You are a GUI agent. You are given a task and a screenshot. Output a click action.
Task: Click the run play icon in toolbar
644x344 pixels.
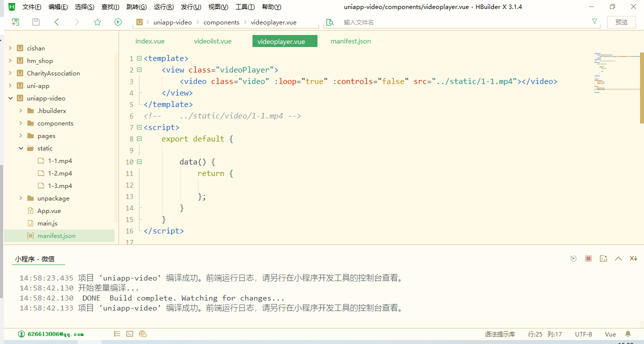click(118, 22)
